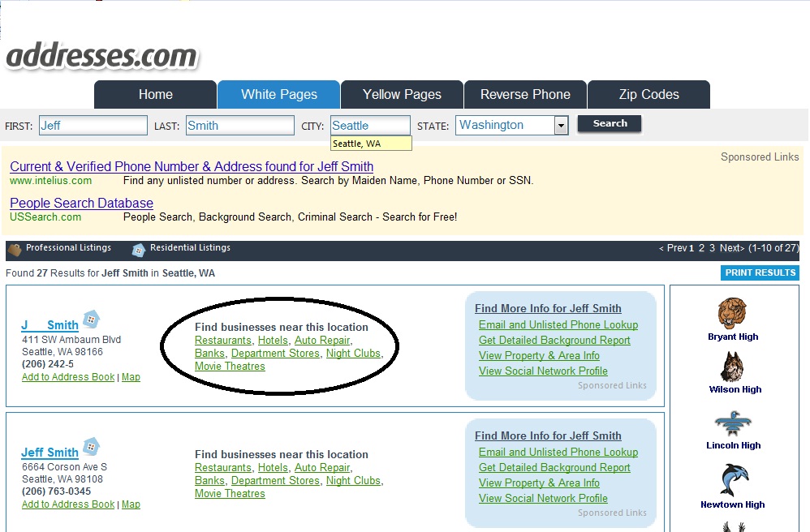Find Hotels near J Smith location
The image size is (810, 532).
point(273,341)
